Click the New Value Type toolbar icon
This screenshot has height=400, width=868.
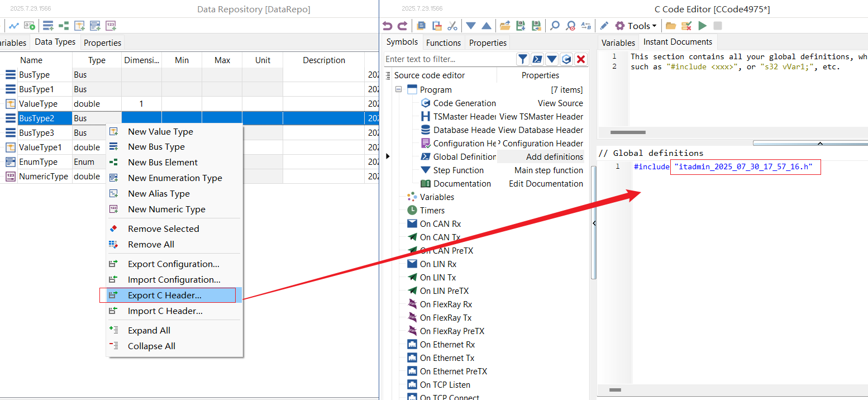(x=79, y=26)
